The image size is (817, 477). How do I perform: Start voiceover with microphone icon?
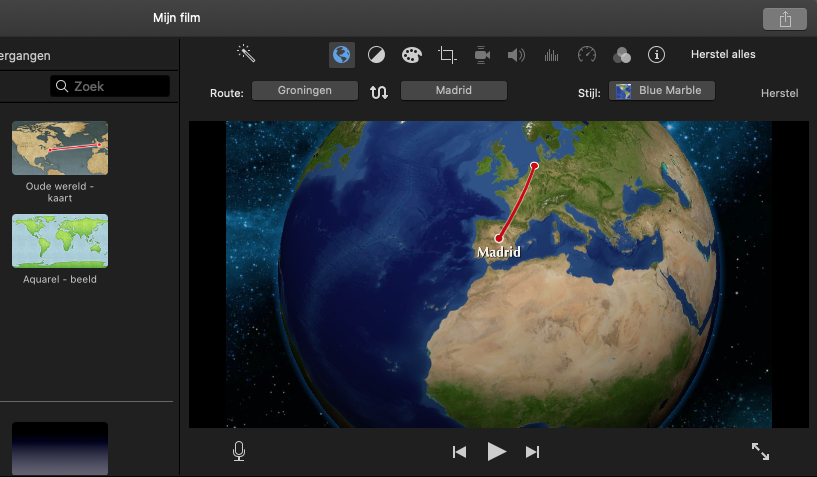[x=239, y=451]
